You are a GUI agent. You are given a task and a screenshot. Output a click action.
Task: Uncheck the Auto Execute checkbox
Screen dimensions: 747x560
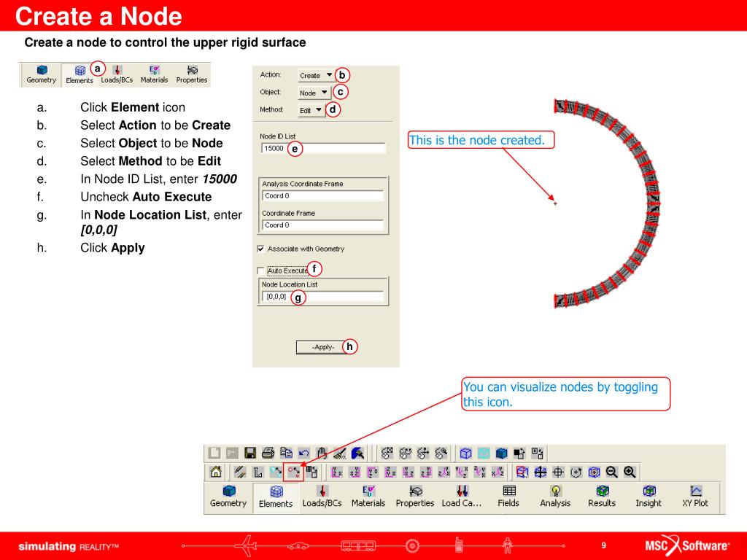pos(260,271)
